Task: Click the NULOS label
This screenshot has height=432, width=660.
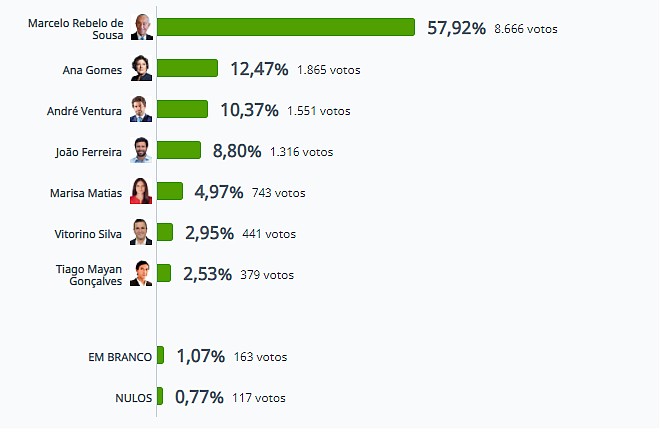Action: pyautogui.click(x=134, y=398)
